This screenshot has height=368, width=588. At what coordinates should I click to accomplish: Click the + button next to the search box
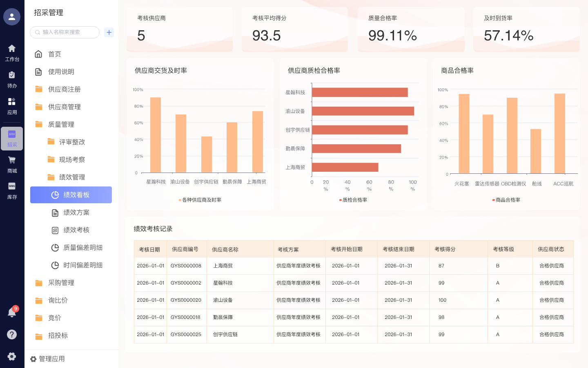pyautogui.click(x=109, y=32)
